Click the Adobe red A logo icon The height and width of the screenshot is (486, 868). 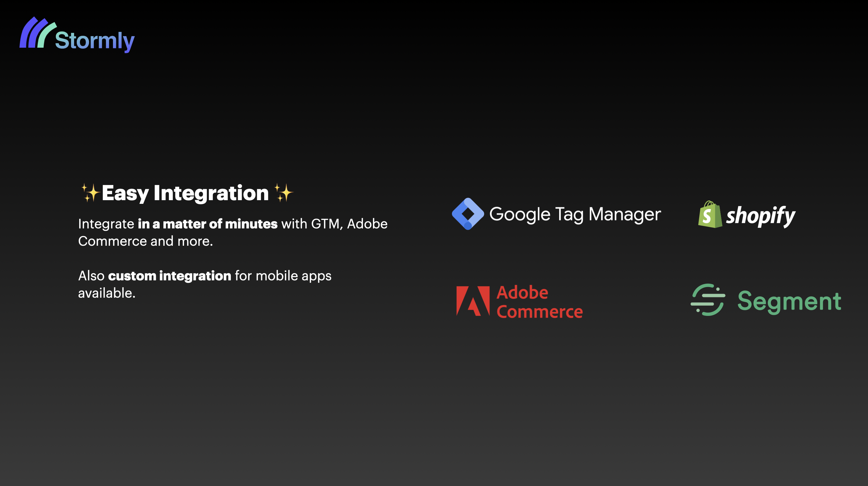[x=473, y=301]
